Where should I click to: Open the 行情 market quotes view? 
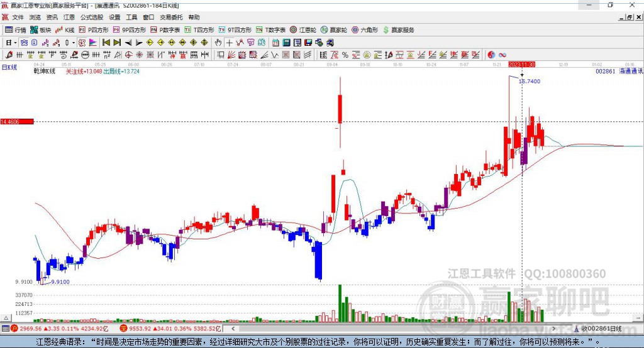pos(15,30)
